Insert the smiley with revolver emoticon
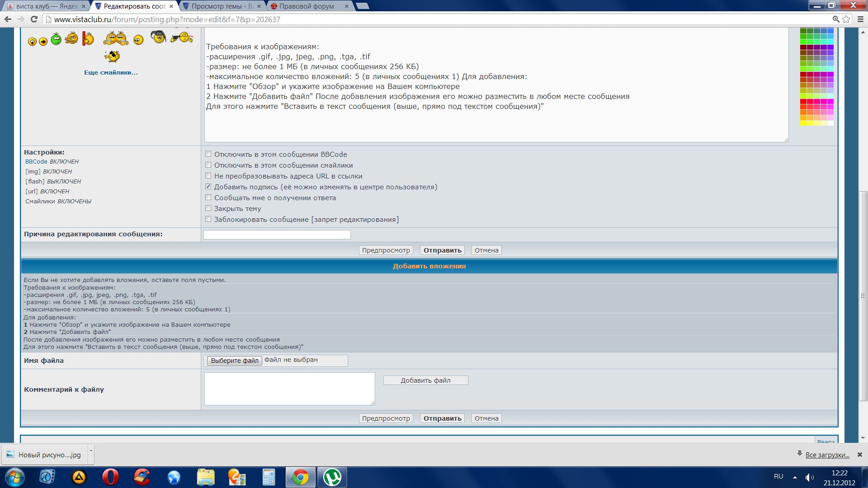 point(182,38)
